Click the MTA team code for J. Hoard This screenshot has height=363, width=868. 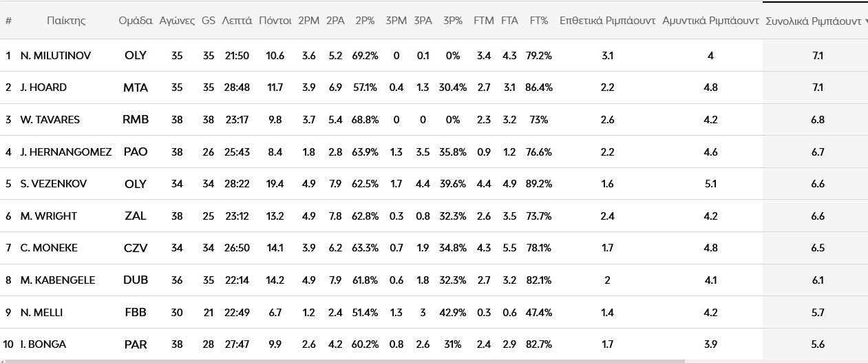(136, 87)
